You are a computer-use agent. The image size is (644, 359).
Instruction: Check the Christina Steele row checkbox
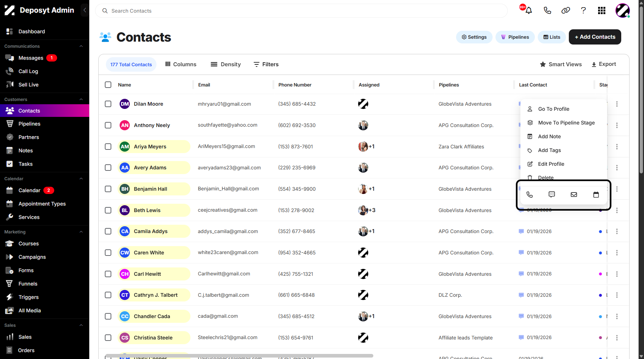coord(108,338)
